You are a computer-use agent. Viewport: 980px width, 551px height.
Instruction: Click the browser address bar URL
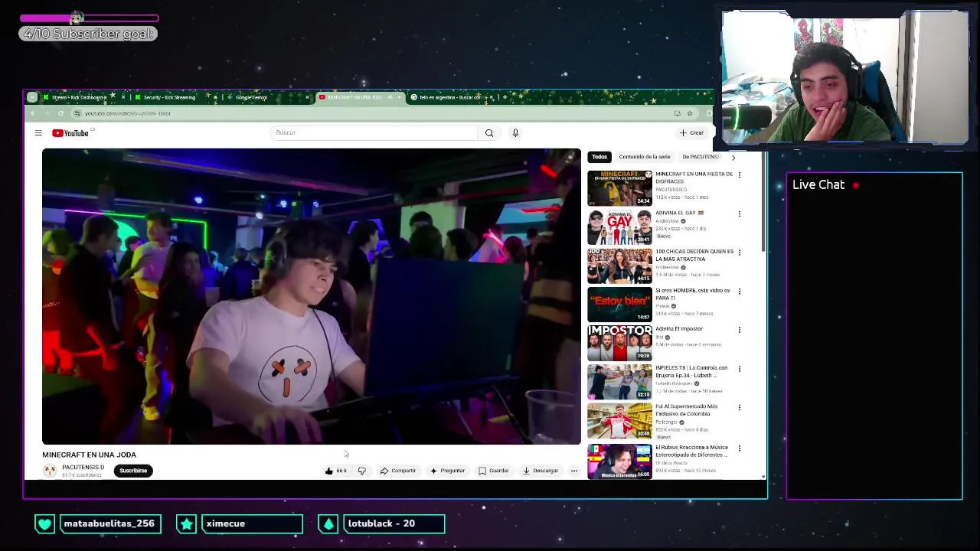128,113
